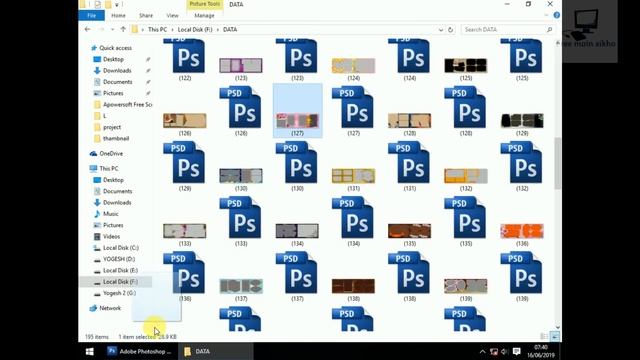This screenshot has height=360, width=640.
Task: Select the image thumbnail labeled (129)
Action: [522, 120]
